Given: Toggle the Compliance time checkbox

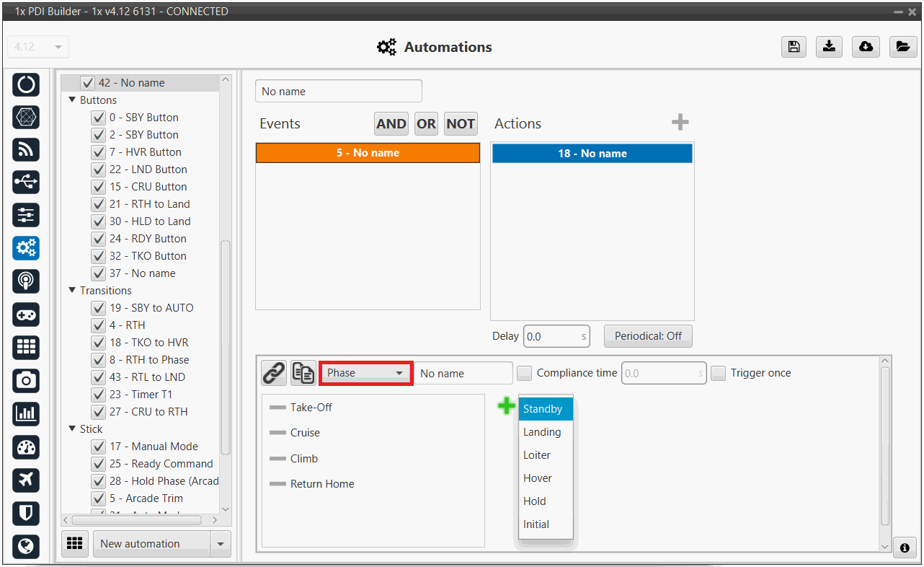Looking at the screenshot, I should 524,373.
